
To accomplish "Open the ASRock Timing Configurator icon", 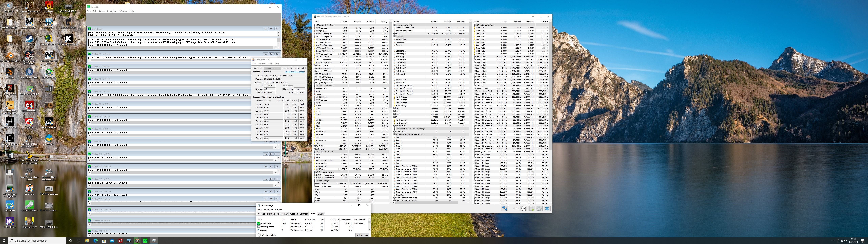I will click(9, 190).
